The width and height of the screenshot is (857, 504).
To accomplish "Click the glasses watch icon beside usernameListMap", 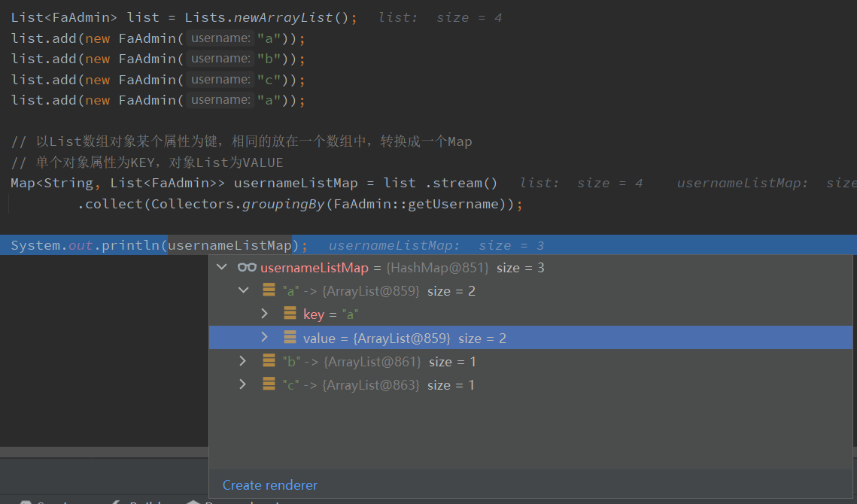I will tap(247, 267).
